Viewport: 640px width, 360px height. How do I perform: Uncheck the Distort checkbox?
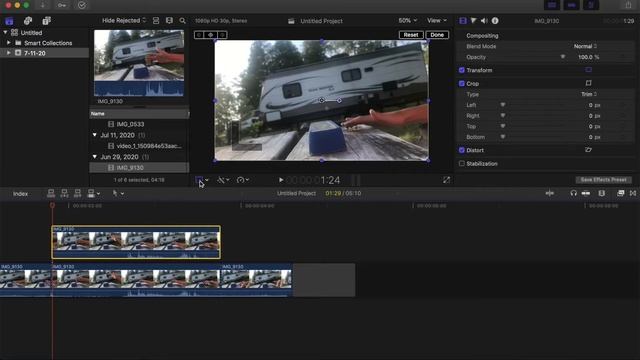[462, 150]
